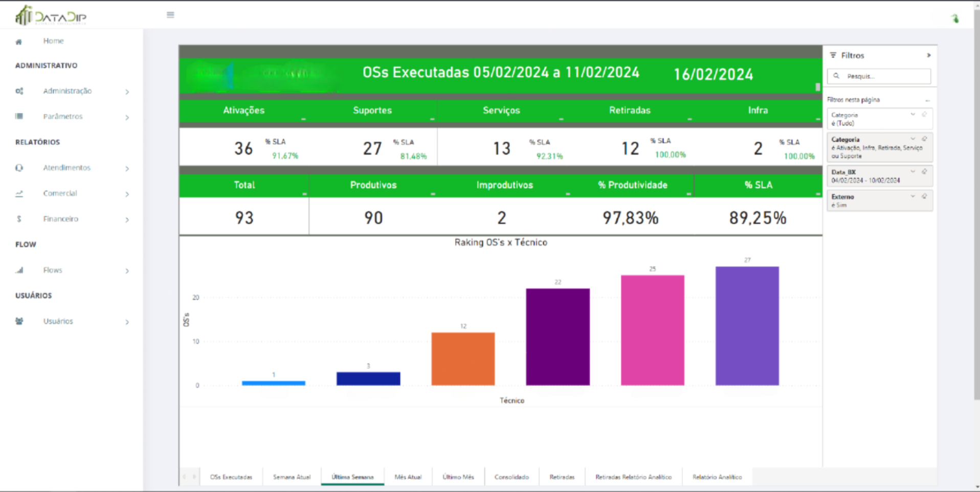
Task: Select the dark blue bar labeled 3
Action: point(368,378)
